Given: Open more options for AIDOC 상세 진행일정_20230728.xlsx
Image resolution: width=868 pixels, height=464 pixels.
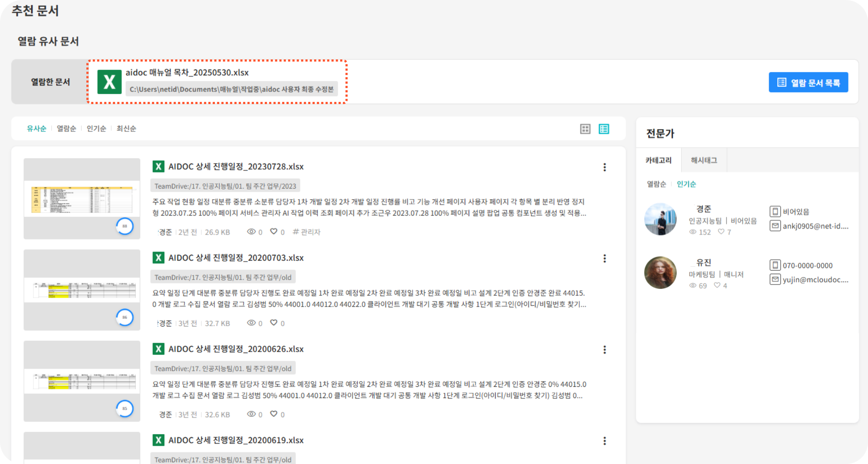Looking at the screenshot, I should coord(605,167).
